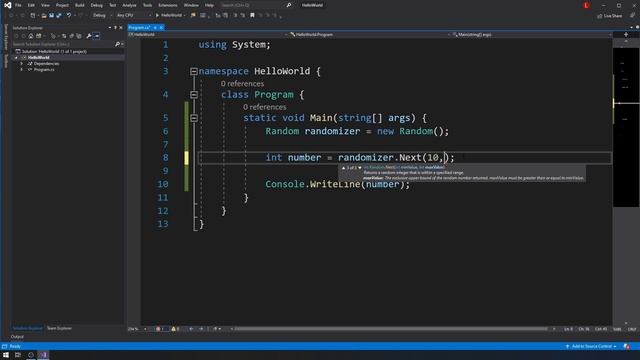This screenshot has height=360, width=640.
Task: Open the View menu
Action: point(45,5)
